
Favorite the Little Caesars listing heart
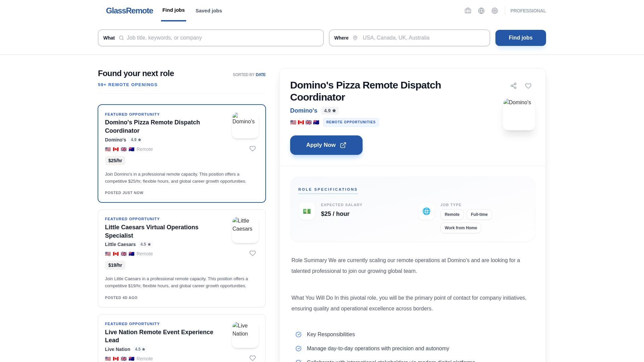(x=253, y=253)
